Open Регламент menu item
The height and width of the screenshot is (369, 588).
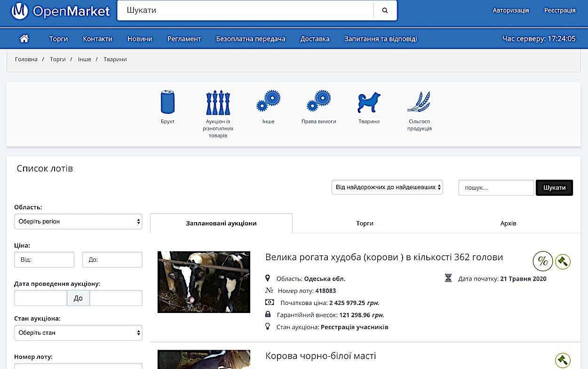184,39
